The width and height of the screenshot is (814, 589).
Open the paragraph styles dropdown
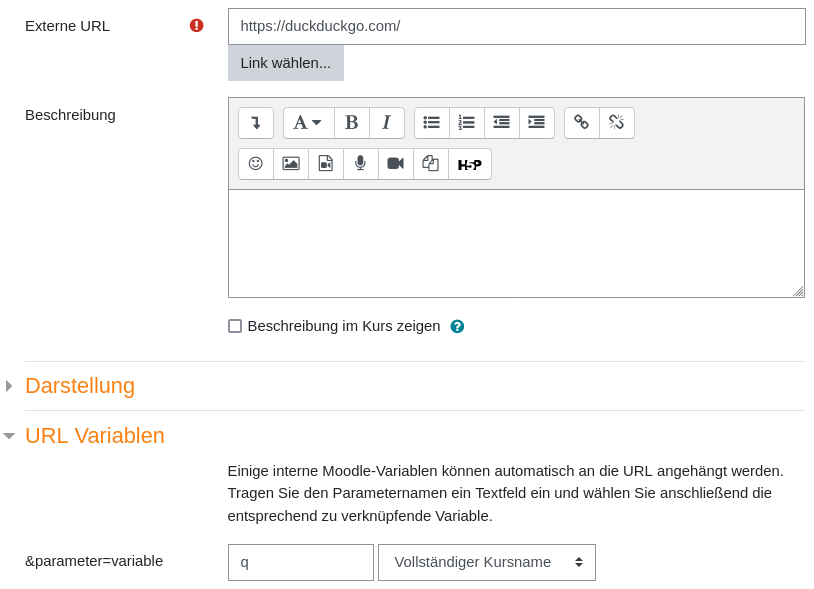(x=308, y=123)
